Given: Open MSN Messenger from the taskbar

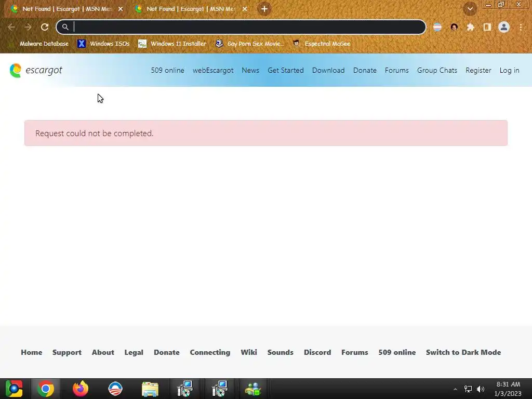Looking at the screenshot, I should pyautogui.click(x=253, y=389).
